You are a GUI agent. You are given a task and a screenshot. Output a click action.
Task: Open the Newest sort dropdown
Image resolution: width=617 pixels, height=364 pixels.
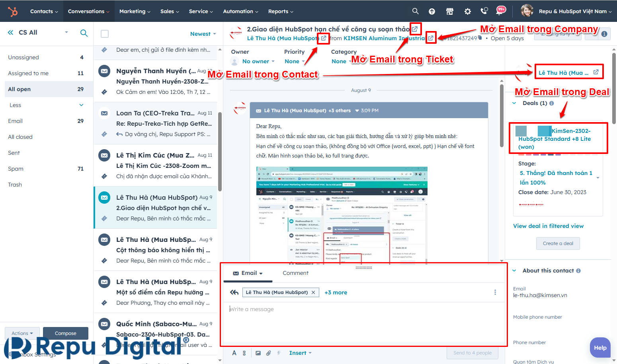pos(203,34)
